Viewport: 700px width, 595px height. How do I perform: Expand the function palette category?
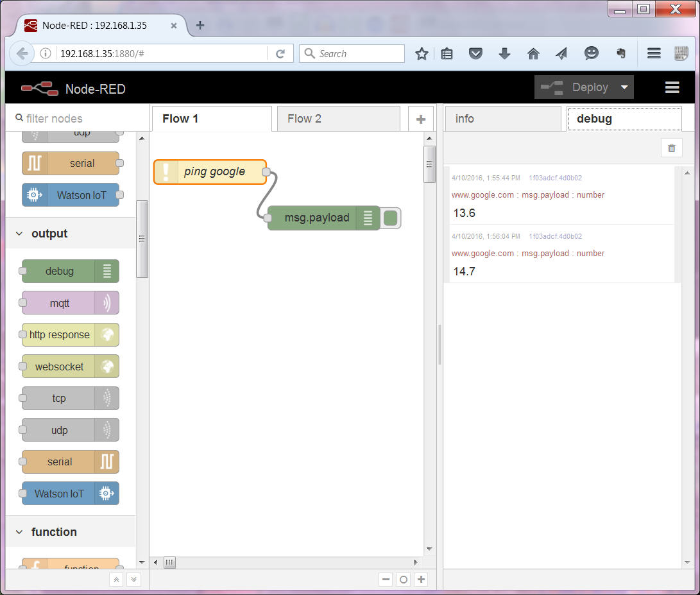(19, 532)
